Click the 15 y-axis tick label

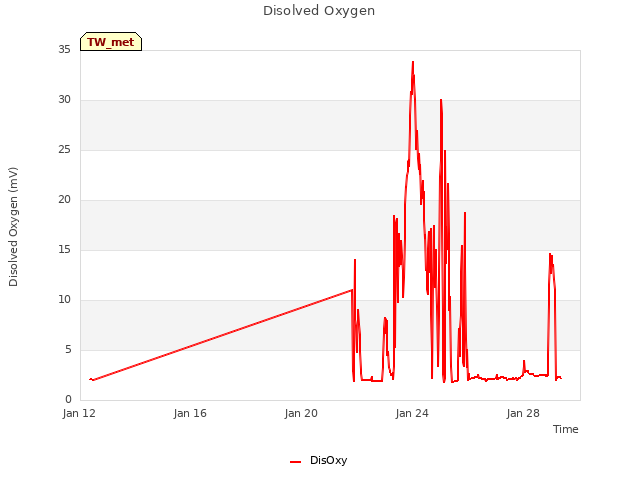(64, 250)
